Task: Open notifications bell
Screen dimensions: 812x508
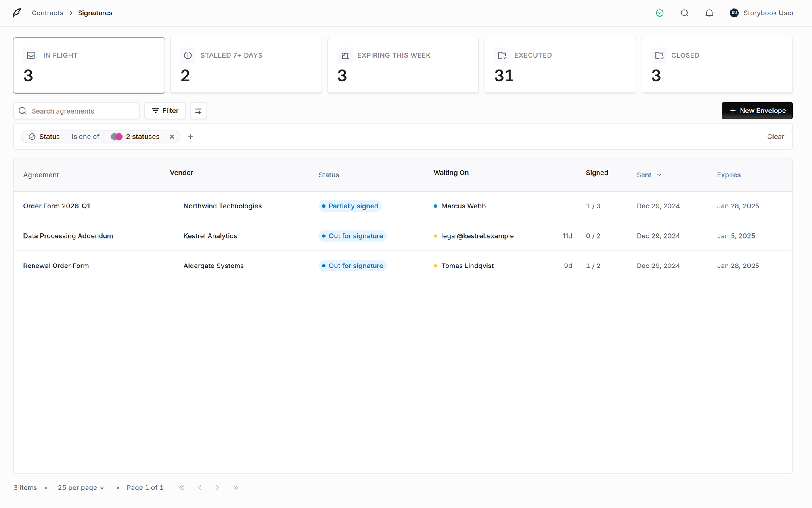Action: pos(709,13)
